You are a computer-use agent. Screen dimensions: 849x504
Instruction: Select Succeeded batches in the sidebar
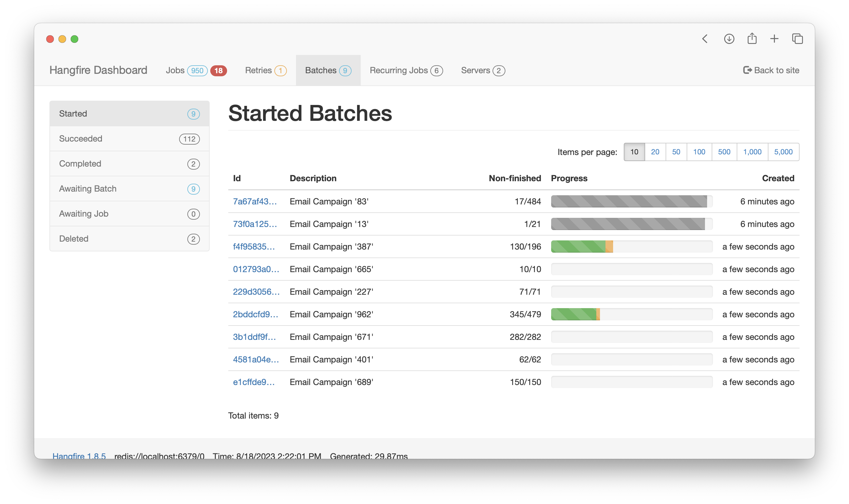[129, 139]
